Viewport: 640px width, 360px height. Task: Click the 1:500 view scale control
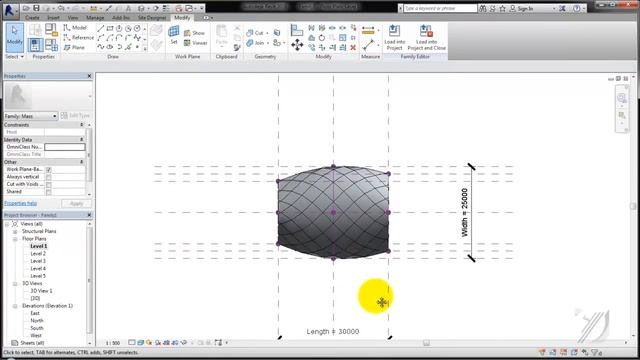pos(113,343)
